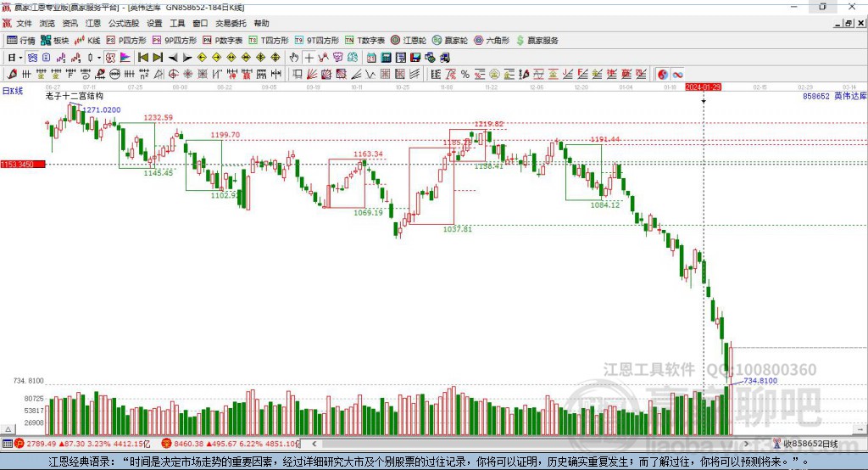Click the percent sign drawing tool
The width and height of the screenshot is (868, 470).
click(465, 75)
